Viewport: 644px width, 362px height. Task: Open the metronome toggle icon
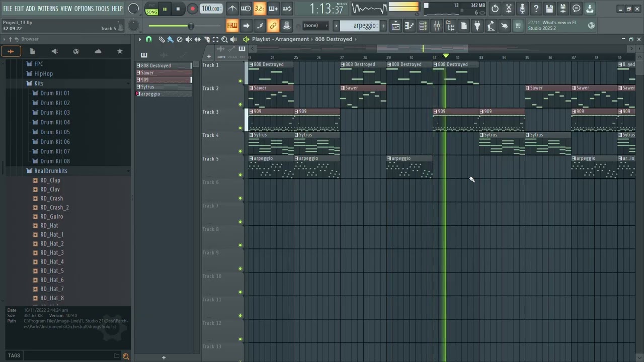(232, 9)
